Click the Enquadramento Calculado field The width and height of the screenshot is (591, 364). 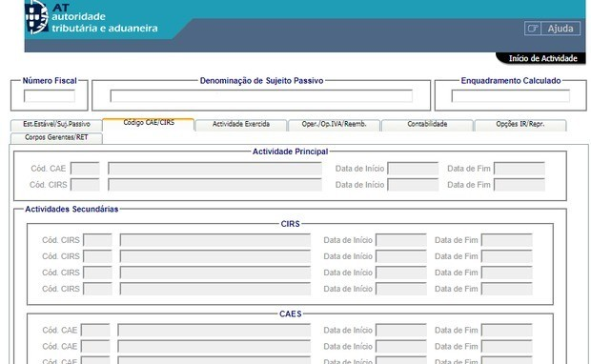pyautogui.click(x=511, y=96)
